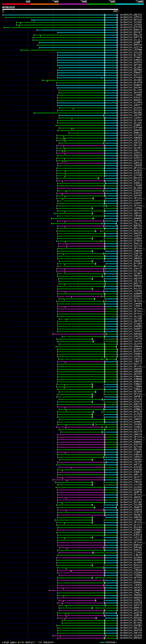Select hit UniRef100_B8LLS8

click(131, 35)
